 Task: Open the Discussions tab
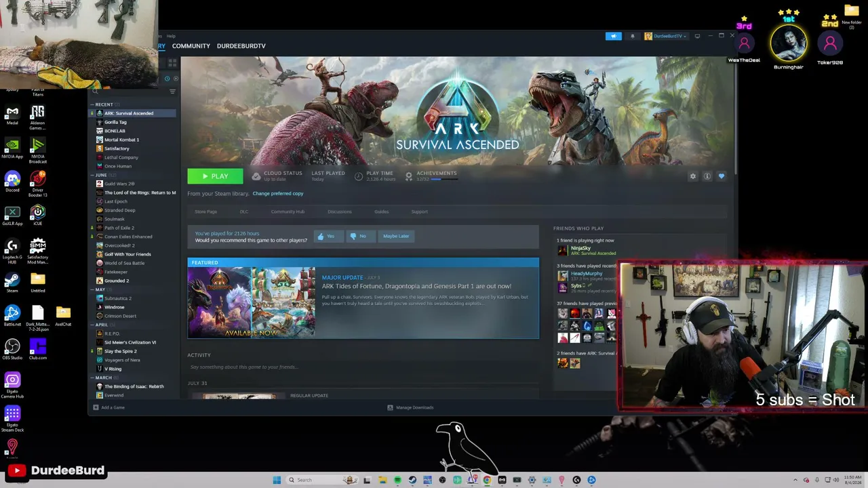point(340,211)
